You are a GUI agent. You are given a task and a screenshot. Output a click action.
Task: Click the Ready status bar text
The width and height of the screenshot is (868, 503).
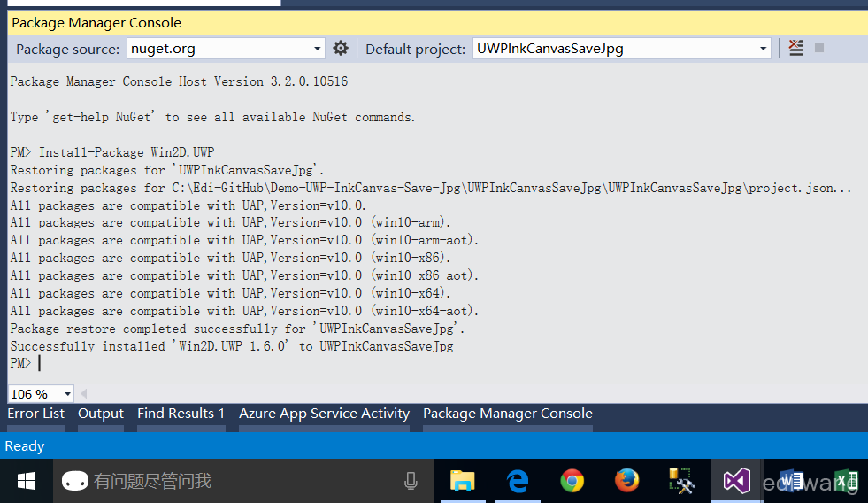point(25,446)
